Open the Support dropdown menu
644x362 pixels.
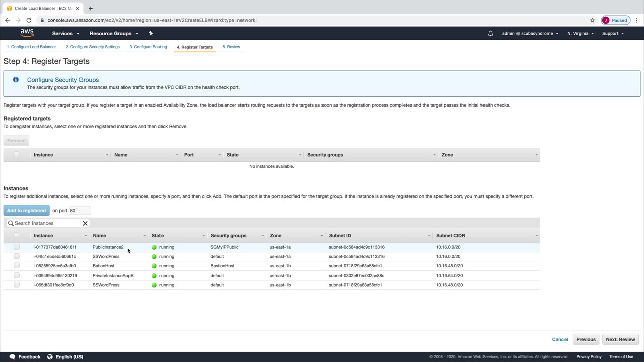pyautogui.click(x=613, y=34)
